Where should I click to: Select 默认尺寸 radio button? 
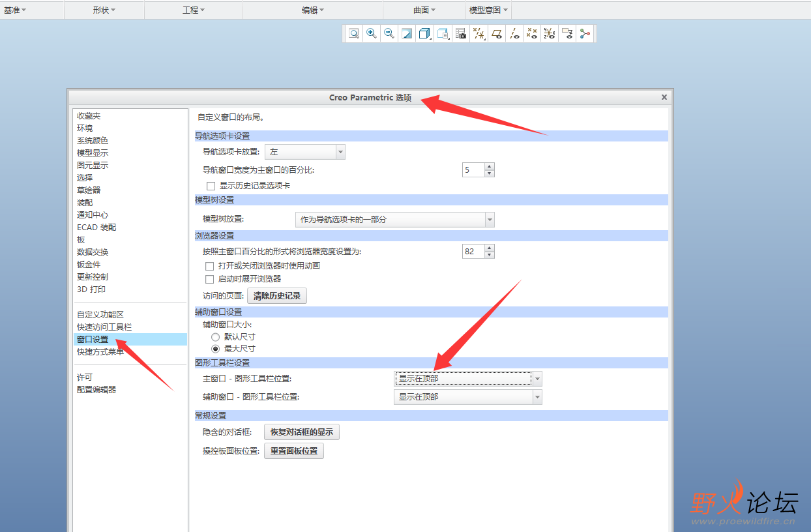[x=216, y=337]
